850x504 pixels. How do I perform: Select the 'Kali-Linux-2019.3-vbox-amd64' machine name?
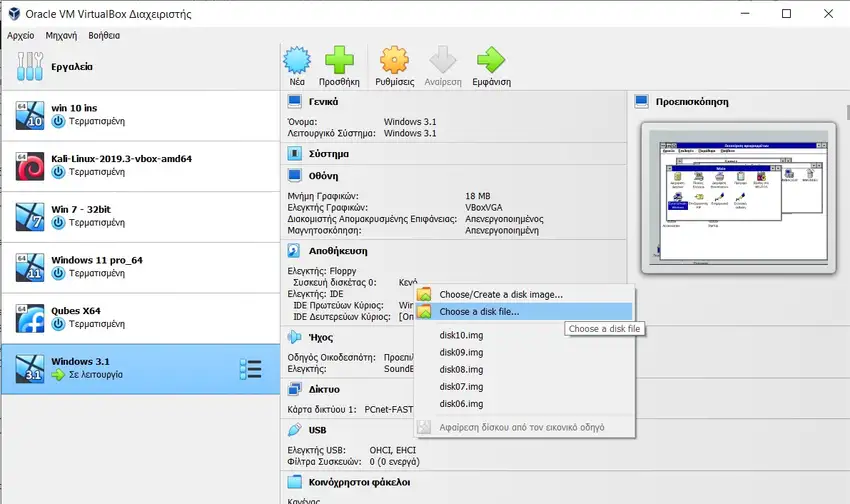point(121,159)
